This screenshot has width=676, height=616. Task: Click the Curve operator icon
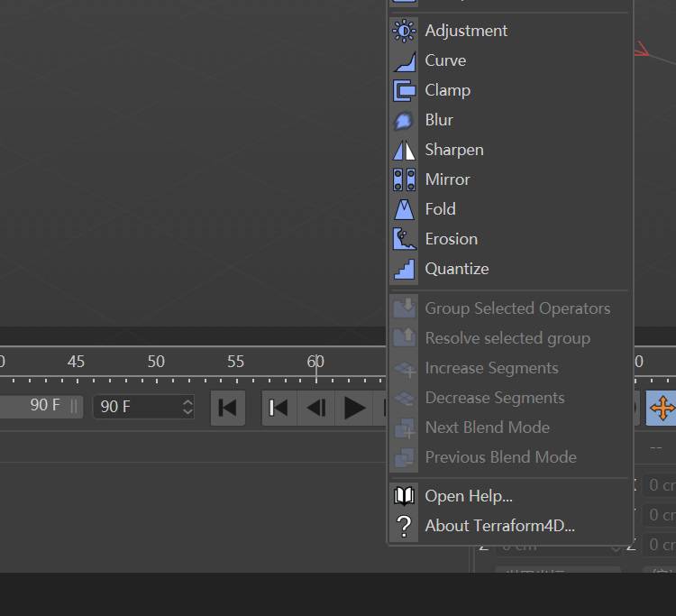pos(404,60)
